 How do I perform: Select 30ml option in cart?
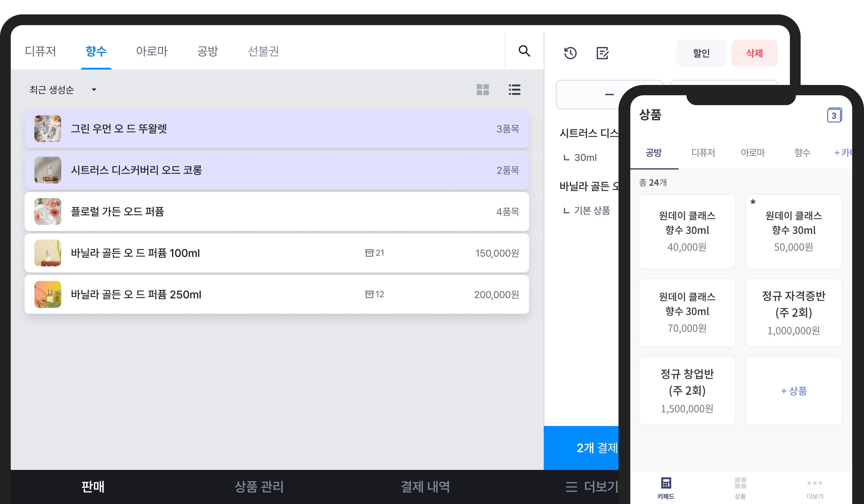[585, 158]
